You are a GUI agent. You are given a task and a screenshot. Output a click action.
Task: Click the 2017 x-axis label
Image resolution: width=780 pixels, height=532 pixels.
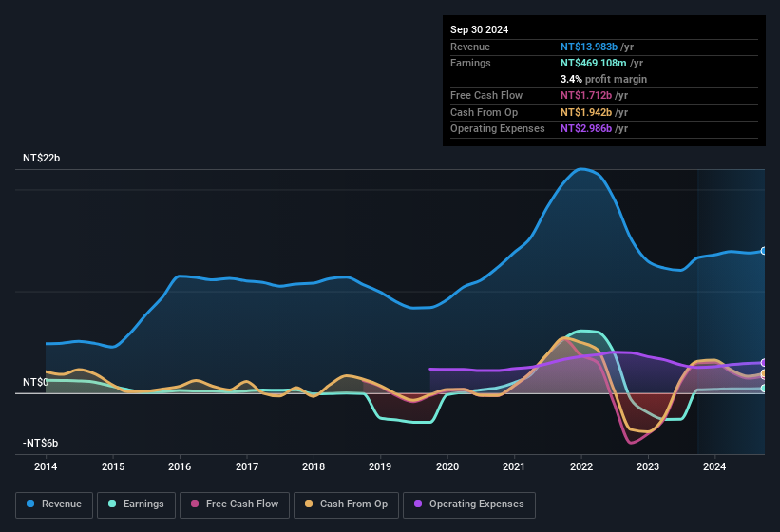point(247,466)
